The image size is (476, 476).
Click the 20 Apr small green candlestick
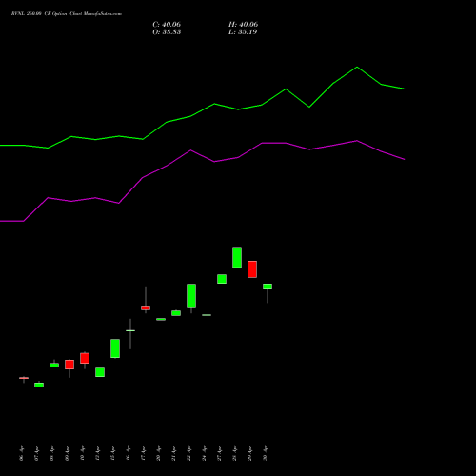161,319
